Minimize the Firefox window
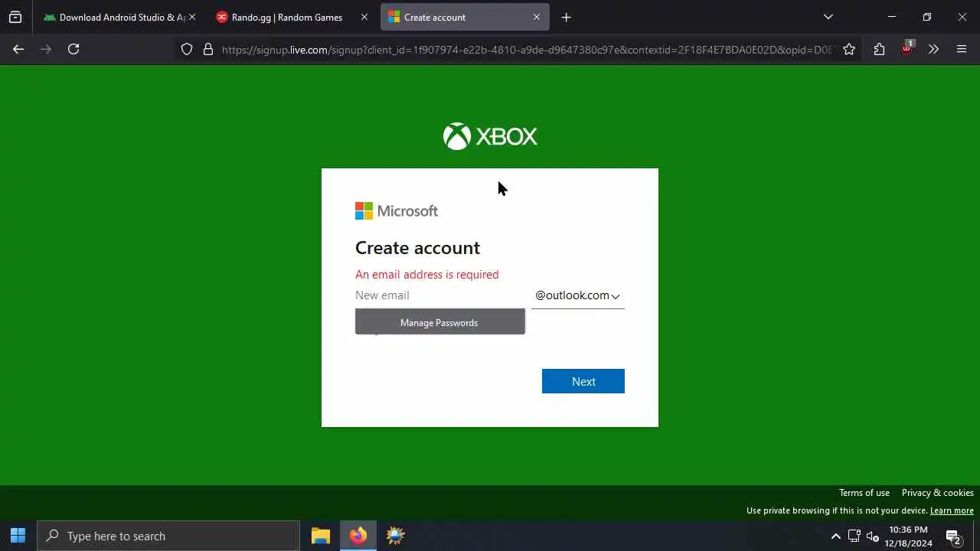980x551 pixels. 891,17
